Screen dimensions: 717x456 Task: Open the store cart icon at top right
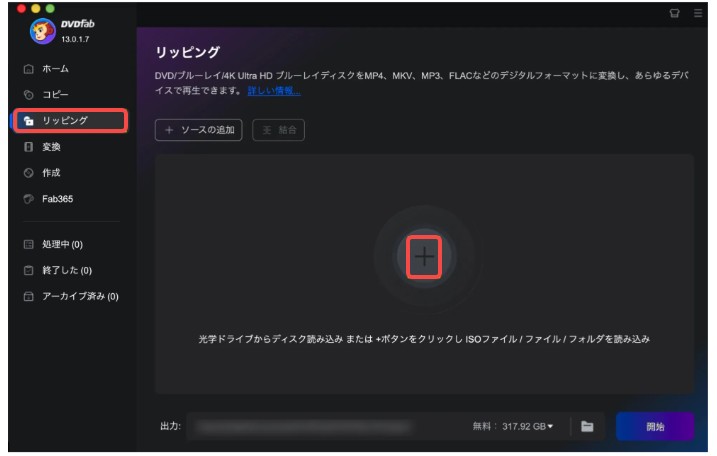[674, 13]
